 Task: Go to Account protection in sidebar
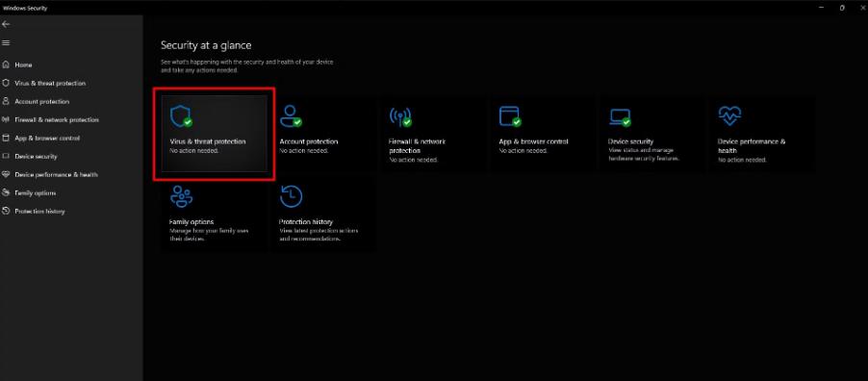coord(42,101)
